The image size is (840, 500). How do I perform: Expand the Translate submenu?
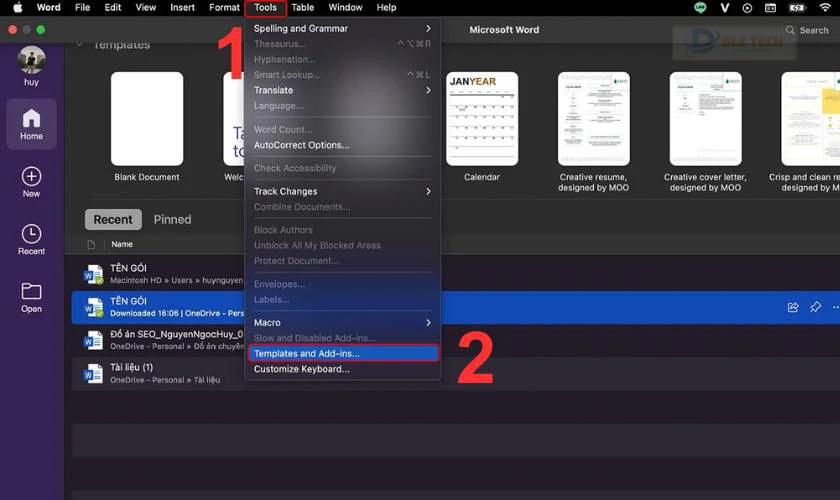[343, 90]
